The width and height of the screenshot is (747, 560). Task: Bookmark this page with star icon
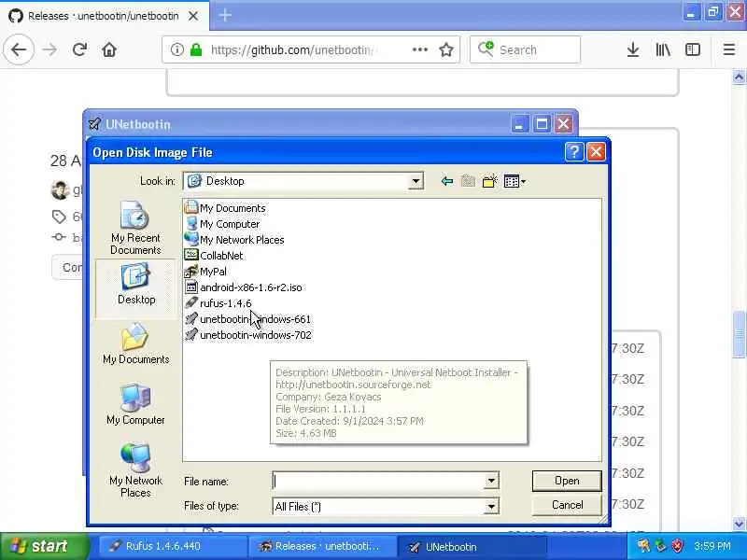pyautogui.click(x=446, y=49)
